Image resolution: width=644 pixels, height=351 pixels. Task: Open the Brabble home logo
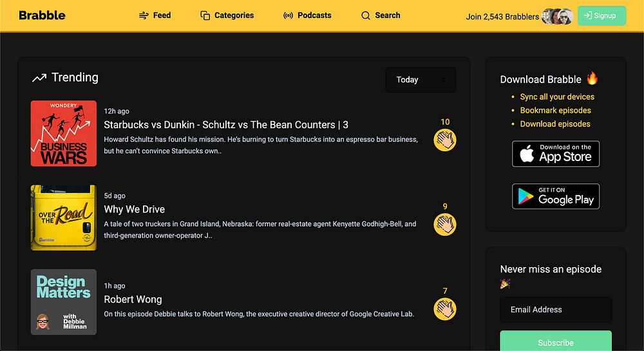coord(43,15)
